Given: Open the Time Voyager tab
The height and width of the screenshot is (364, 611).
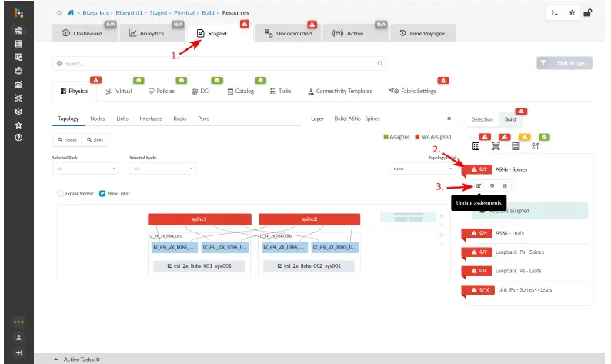Looking at the screenshot, I should (x=422, y=33).
